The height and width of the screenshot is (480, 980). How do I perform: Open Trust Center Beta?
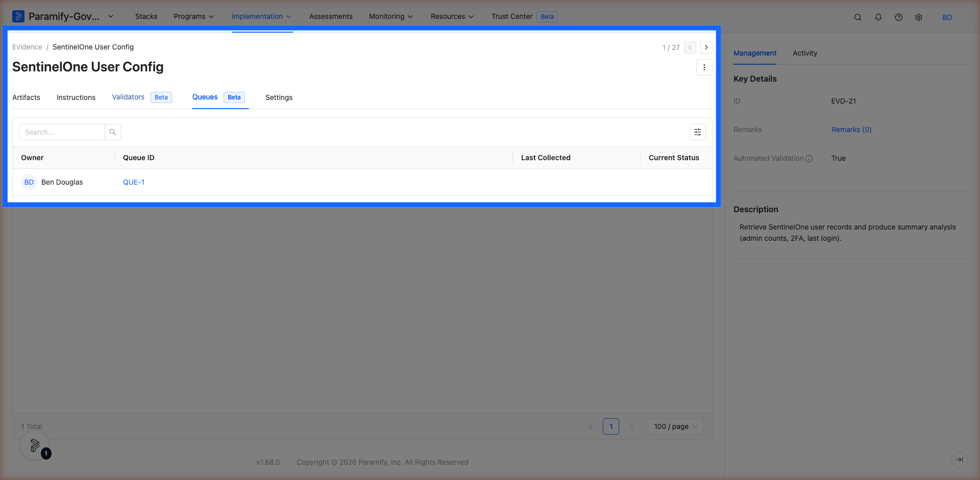[524, 16]
